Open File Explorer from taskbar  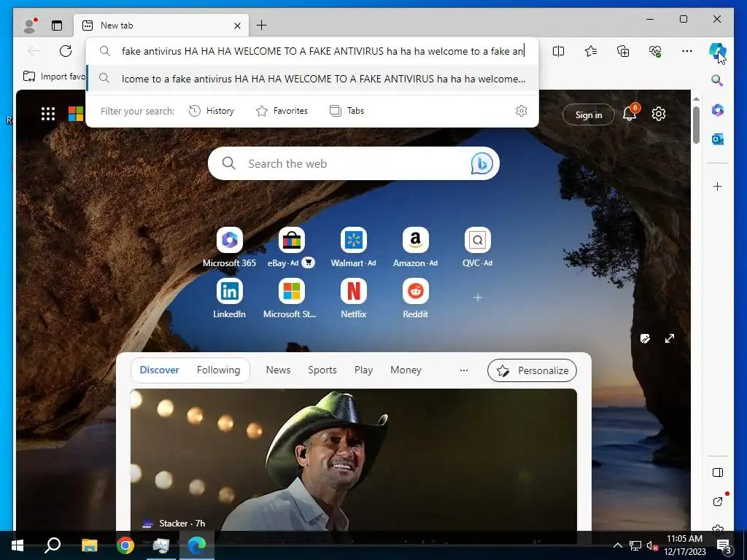coord(89,545)
